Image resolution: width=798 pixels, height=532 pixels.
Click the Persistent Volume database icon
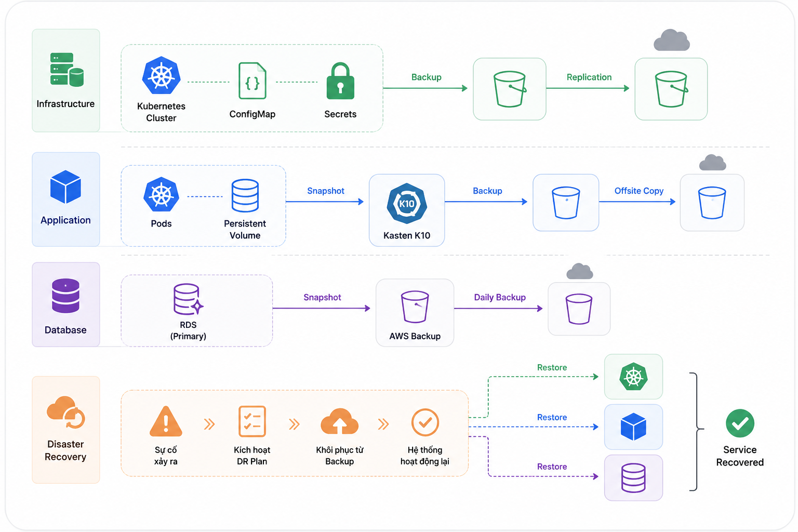(x=245, y=196)
